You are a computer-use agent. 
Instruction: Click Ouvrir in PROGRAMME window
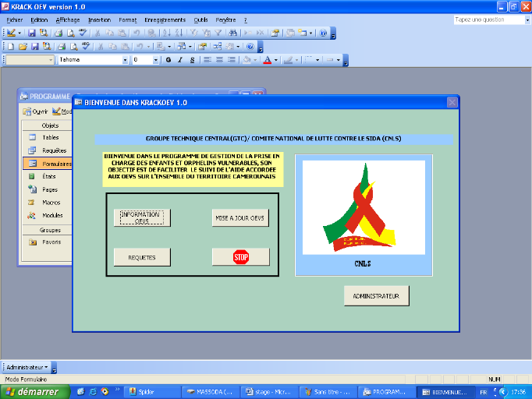[x=36, y=111]
